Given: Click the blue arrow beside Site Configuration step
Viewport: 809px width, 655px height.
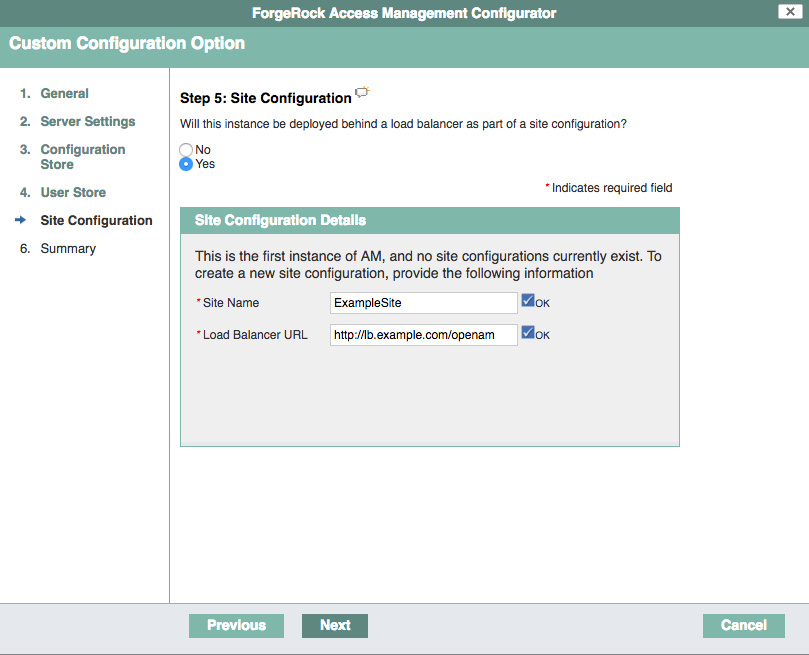Looking at the screenshot, I should (x=21, y=220).
